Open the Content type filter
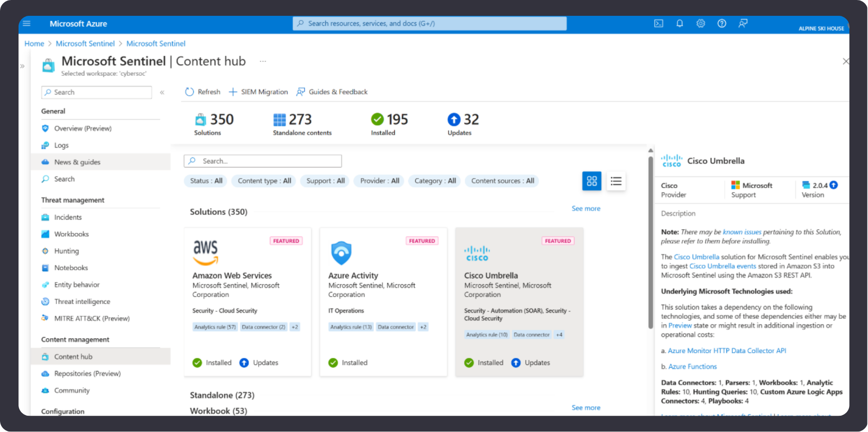 (264, 181)
